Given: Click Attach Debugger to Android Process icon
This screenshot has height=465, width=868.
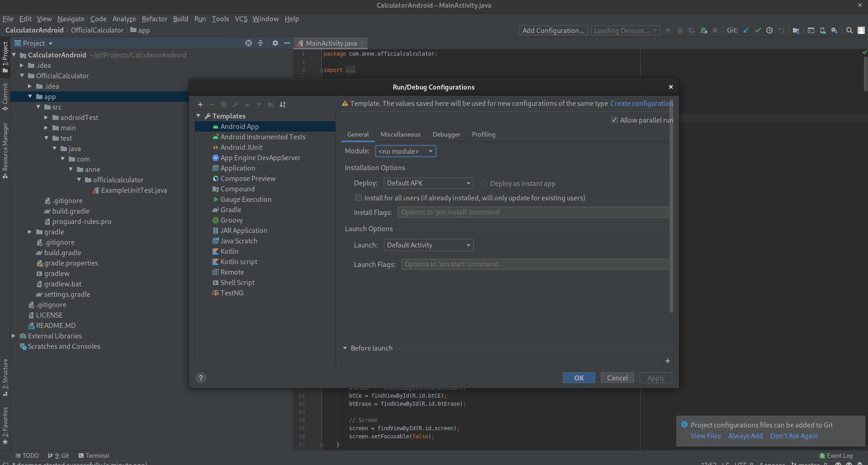Looking at the screenshot, I should [x=703, y=30].
